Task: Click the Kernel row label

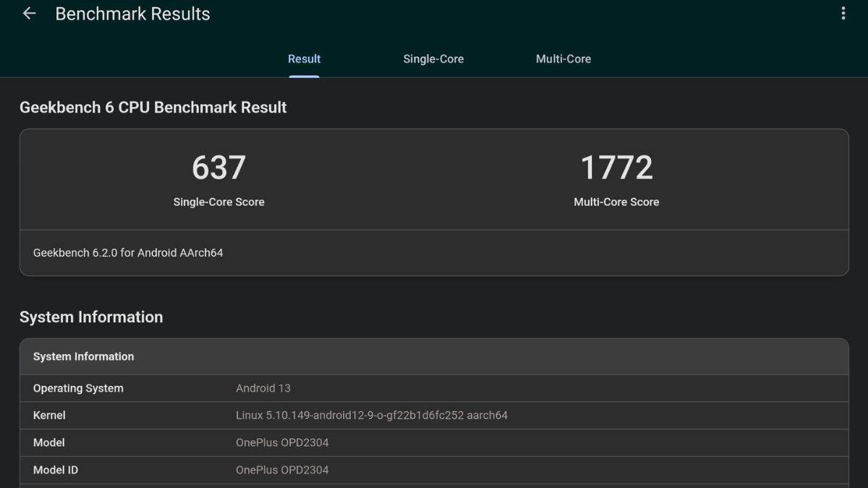Action: [x=49, y=416]
